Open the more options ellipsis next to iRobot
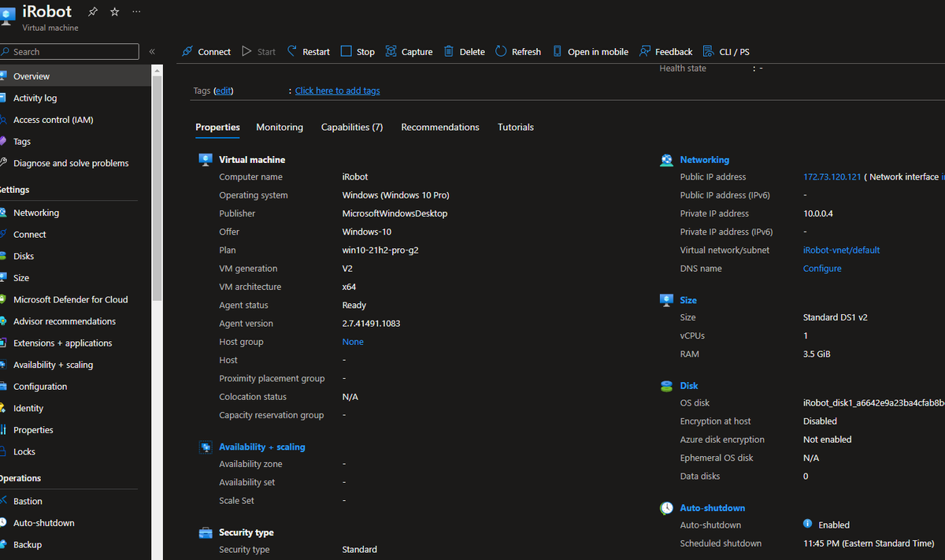The height and width of the screenshot is (560, 945). point(137,12)
